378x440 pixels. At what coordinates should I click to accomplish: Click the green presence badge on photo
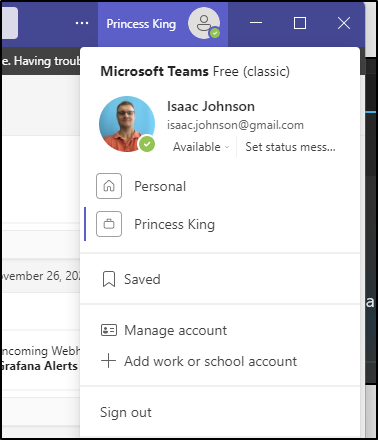coord(147,144)
